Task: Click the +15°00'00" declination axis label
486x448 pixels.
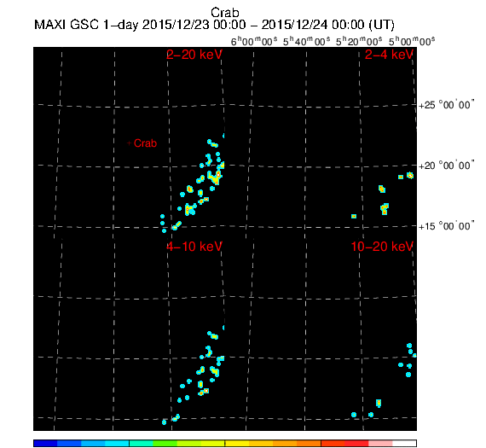Action: coord(446,226)
